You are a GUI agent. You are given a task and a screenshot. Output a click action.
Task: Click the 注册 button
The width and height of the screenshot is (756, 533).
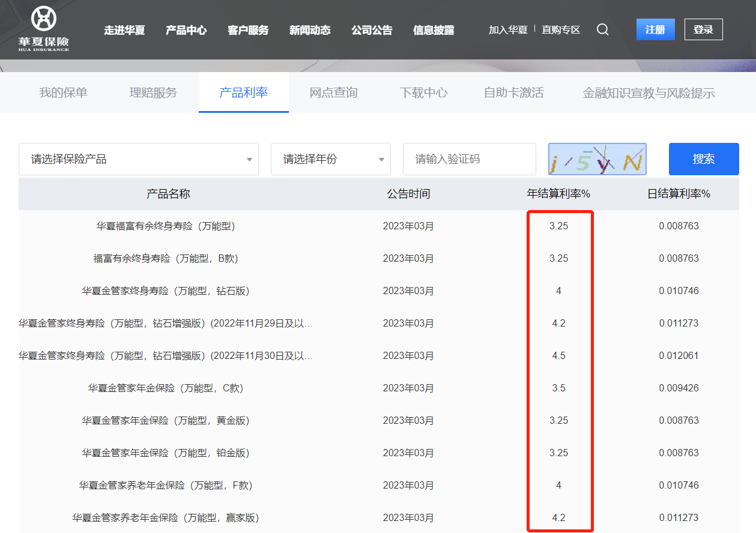pyautogui.click(x=656, y=29)
